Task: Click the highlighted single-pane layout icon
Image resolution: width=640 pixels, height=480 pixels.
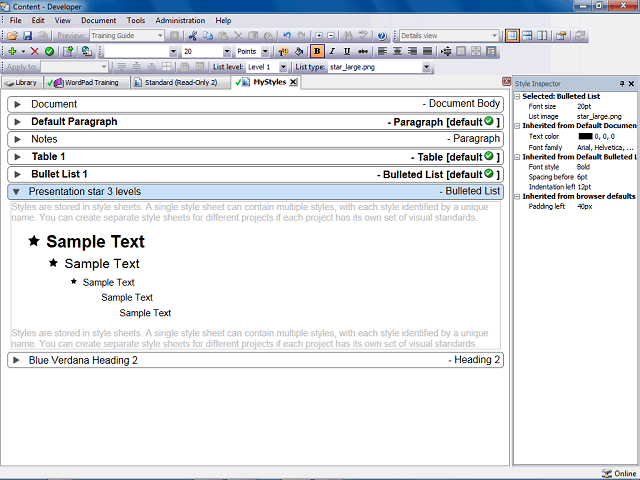Action: click(x=512, y=36)
